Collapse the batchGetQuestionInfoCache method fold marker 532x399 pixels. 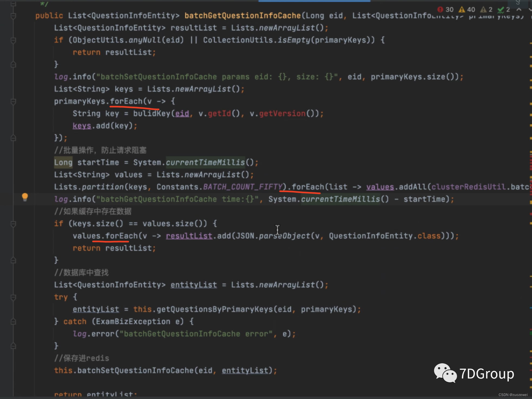13,16
